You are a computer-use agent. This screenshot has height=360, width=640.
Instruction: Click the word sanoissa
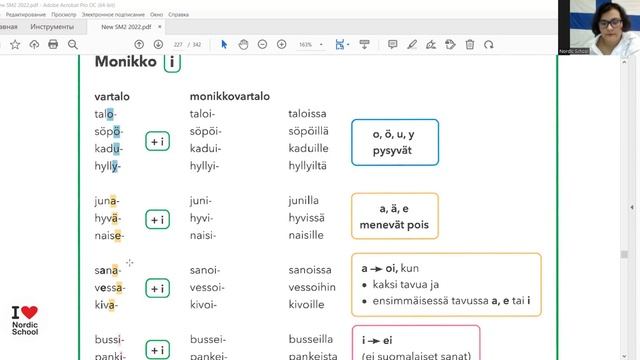pyautogui.click(x=310, y=270)
